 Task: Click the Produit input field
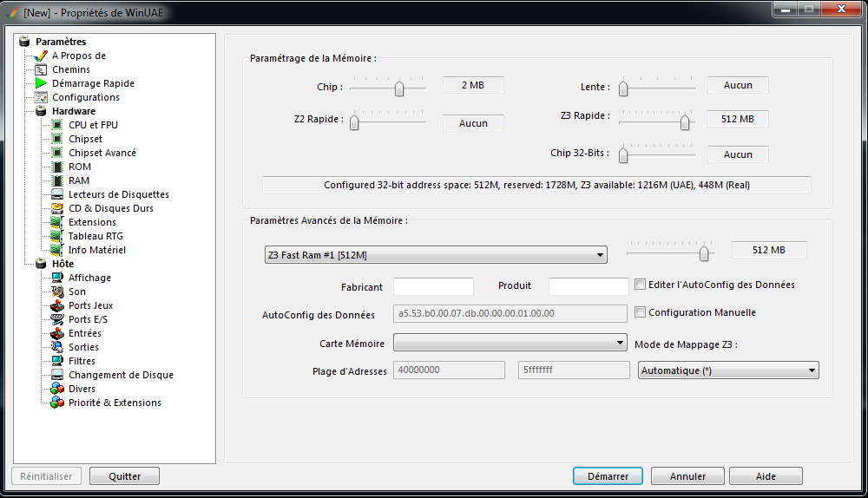coord(589,286)
